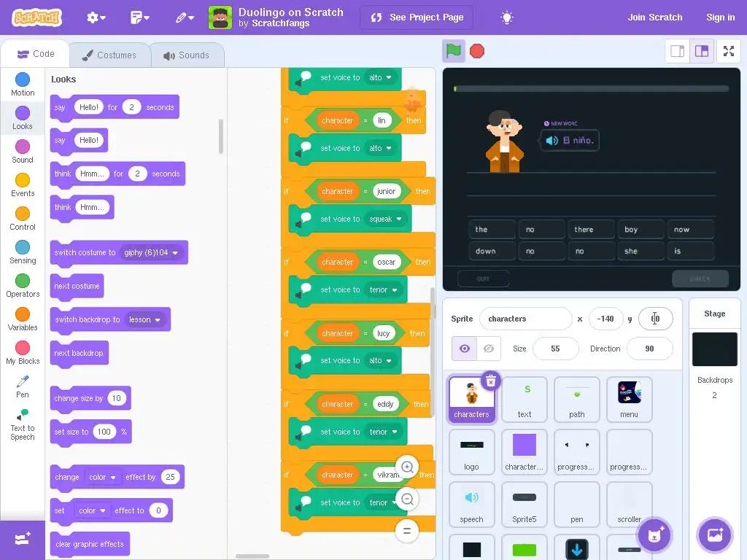The width and height of the screenshot is (747, 560).
Task: Stop the project with the red stop sign
Action: 477,51
